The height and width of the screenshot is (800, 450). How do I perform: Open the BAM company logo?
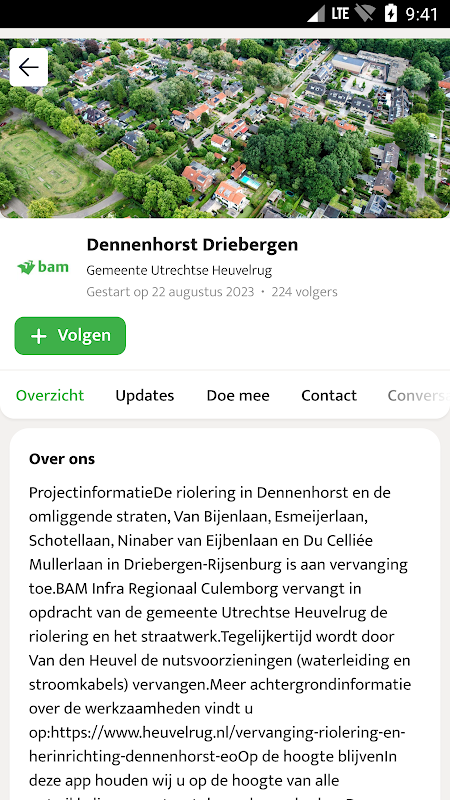43,267
